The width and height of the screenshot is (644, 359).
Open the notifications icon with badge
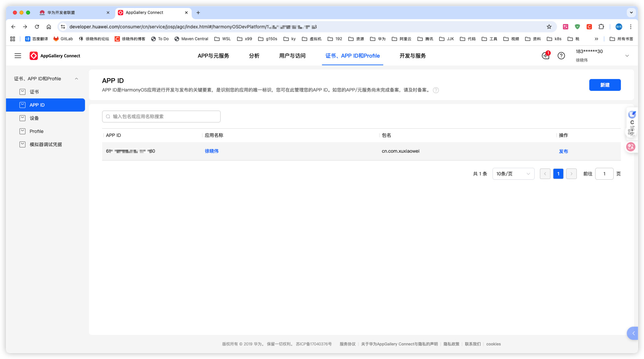(546, 56)
